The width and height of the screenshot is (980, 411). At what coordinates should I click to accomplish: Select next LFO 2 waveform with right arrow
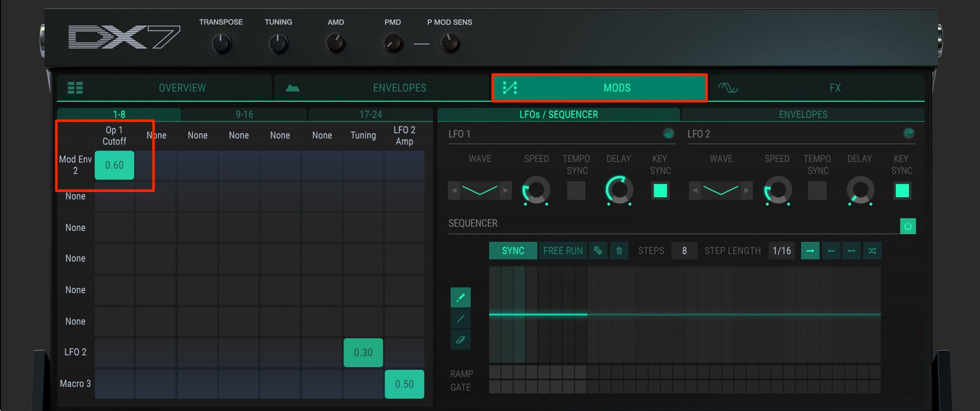tap(746, 190)
